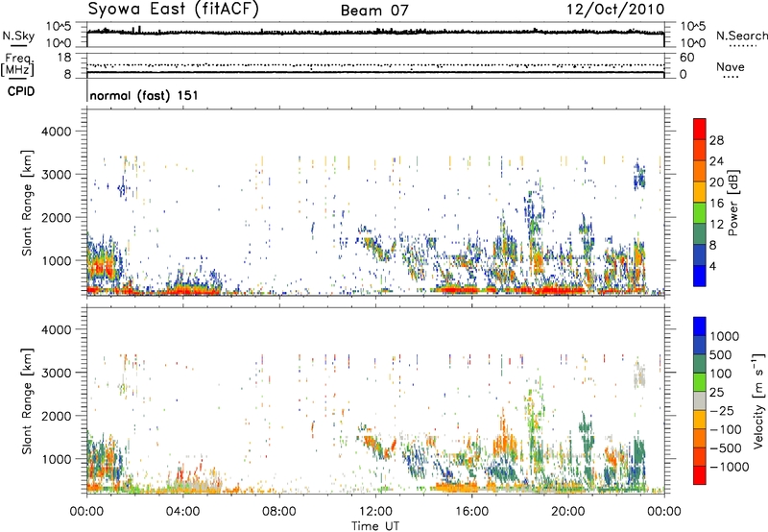768x532 pixels.
Task: Click the noise panel sky noise trace
Action: point(375,32)
